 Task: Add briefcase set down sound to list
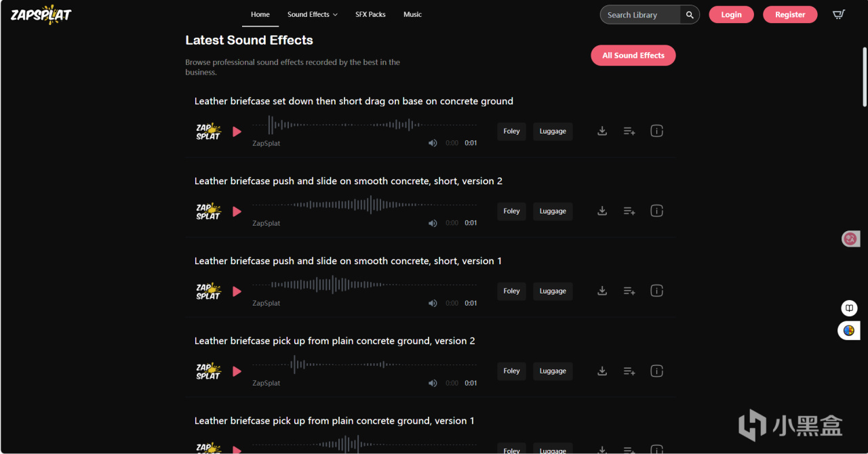pyautogui.click(x=629, y=131)
